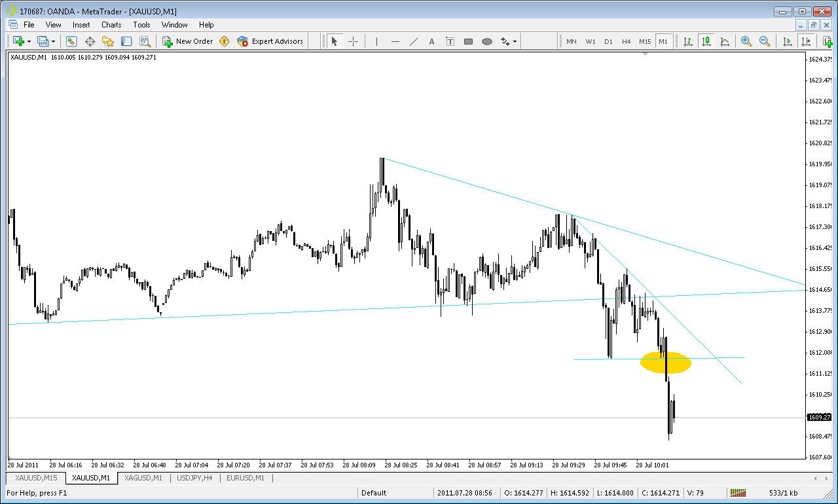Pick the ellipse drawing tool

(487, 41)
